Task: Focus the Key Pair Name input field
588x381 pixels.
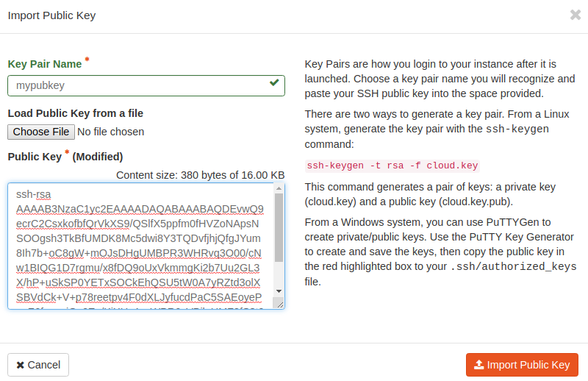Action: [x=136, y=85]
